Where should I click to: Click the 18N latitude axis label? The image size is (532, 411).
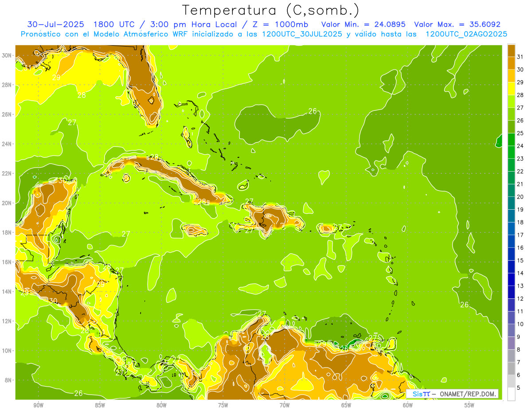[x=7, y=232]
